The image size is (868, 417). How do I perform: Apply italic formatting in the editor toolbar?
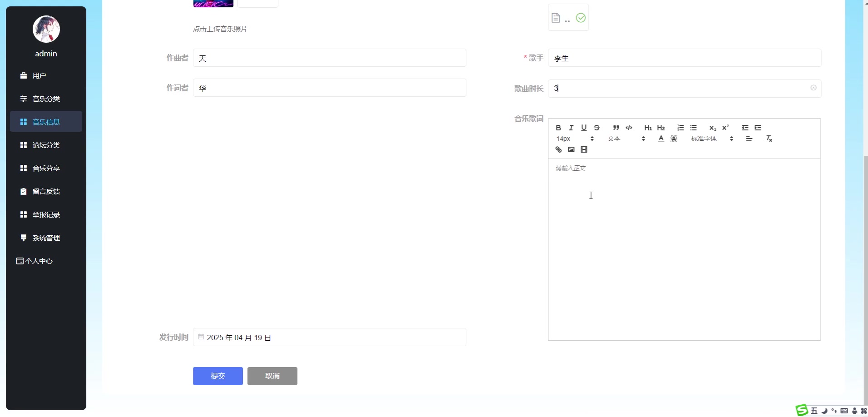(x=572, y=128)
